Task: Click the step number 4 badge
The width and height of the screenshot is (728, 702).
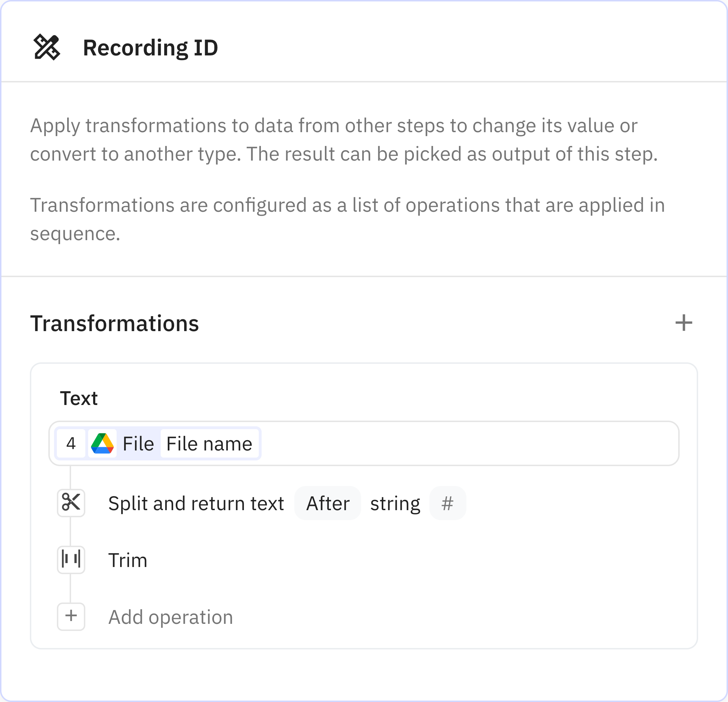Action: 71,443
